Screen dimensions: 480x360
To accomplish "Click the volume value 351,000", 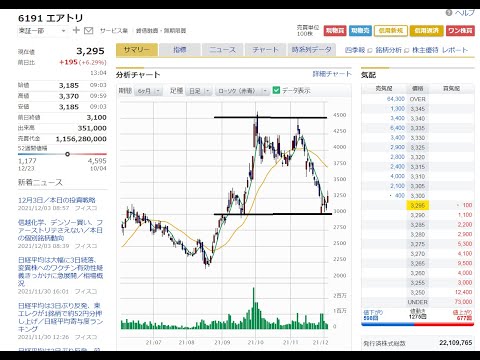I will coord(92,128).
